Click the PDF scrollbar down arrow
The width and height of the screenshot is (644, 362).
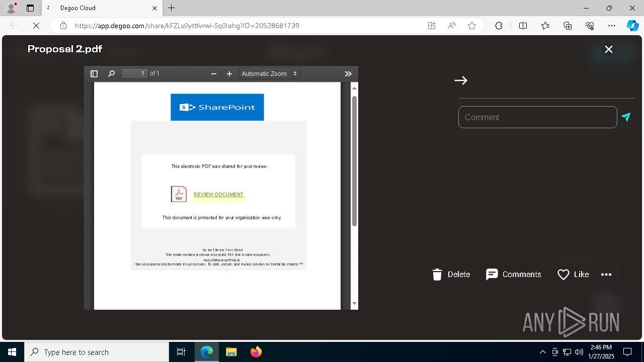click(x=354, y=303)
